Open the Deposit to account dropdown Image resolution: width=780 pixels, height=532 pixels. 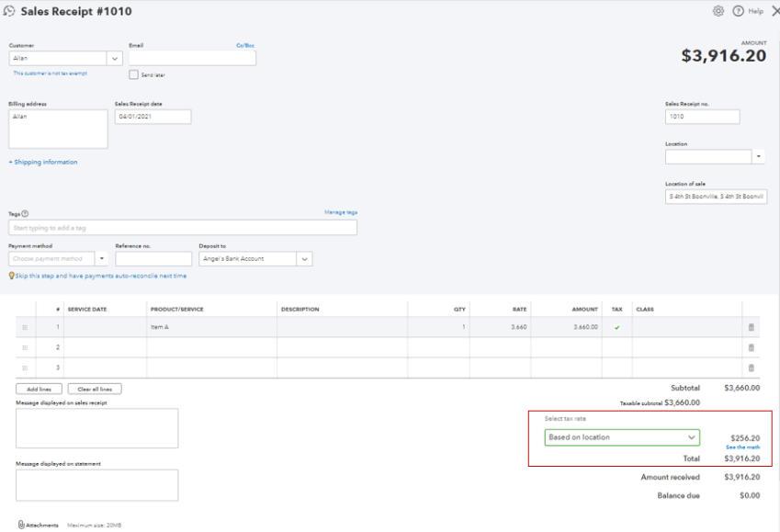pos(304,259)
